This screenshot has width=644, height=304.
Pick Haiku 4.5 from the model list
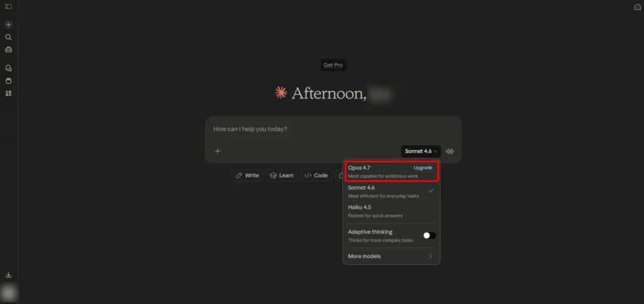click(x=391, y=211)
